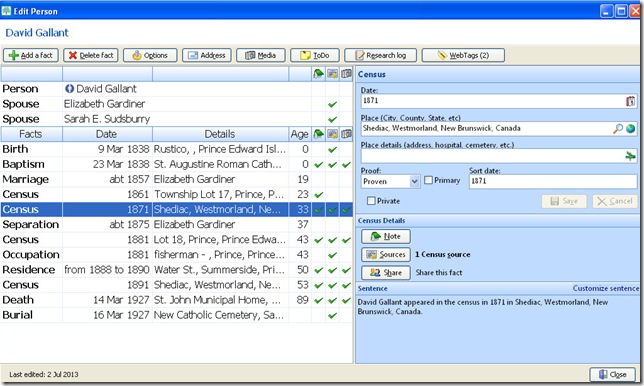Click the Save button
This screenshot has width=644, height=386.
pos(564,201)
